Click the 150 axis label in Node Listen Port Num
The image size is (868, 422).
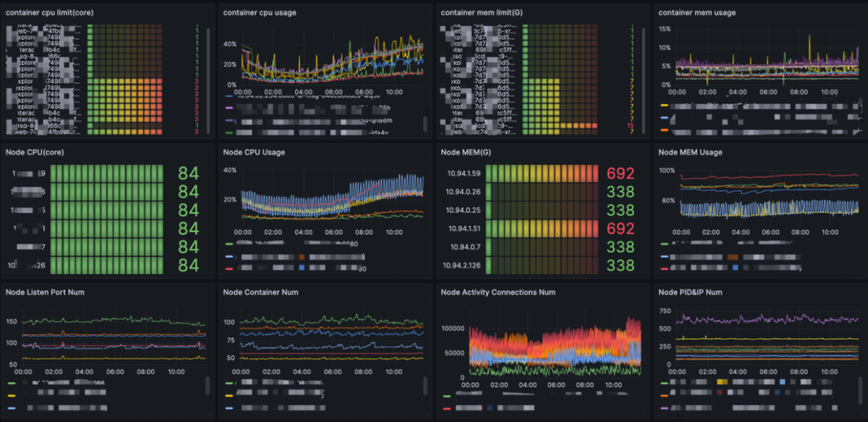pos(11,322)
